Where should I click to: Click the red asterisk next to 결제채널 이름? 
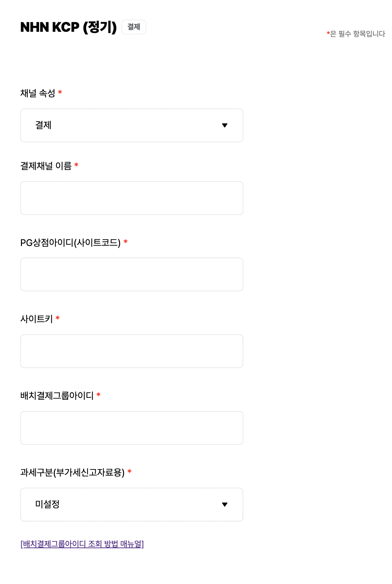tap(76, 165)
